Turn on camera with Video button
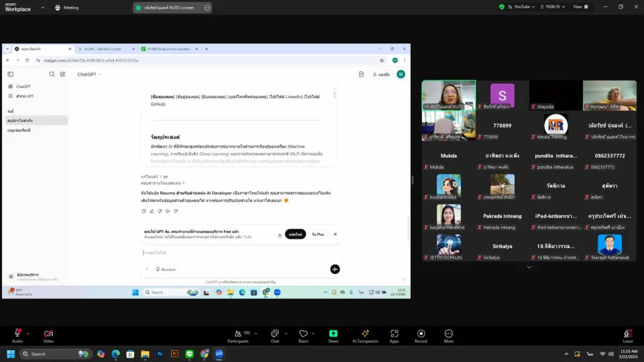644x362 pixels. [x=48, y=335]
